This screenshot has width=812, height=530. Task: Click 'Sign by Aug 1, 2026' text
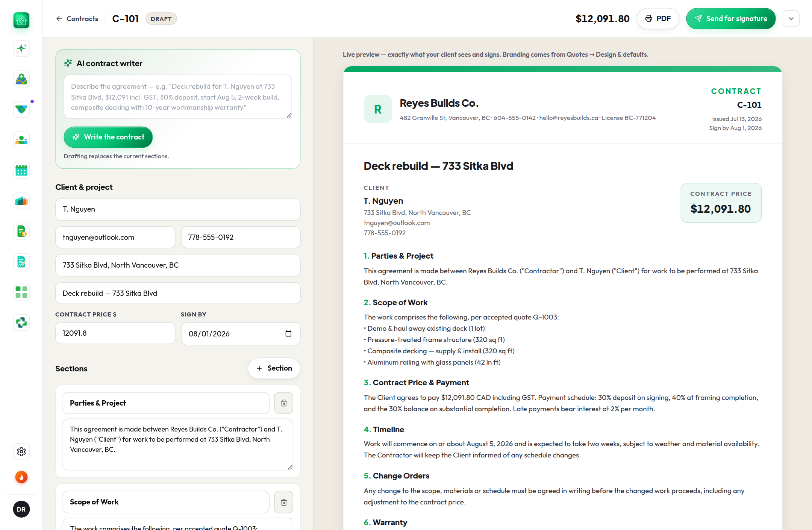(735, 128)
